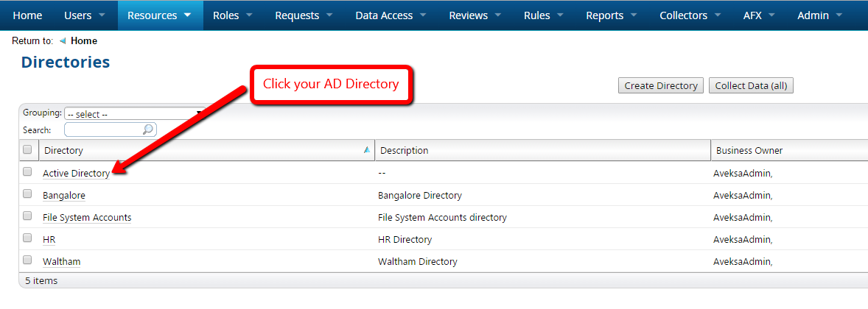Viewport: 868px width, 309px height.
Task: Tick the select-all checkbox in header
Action: 27,150
